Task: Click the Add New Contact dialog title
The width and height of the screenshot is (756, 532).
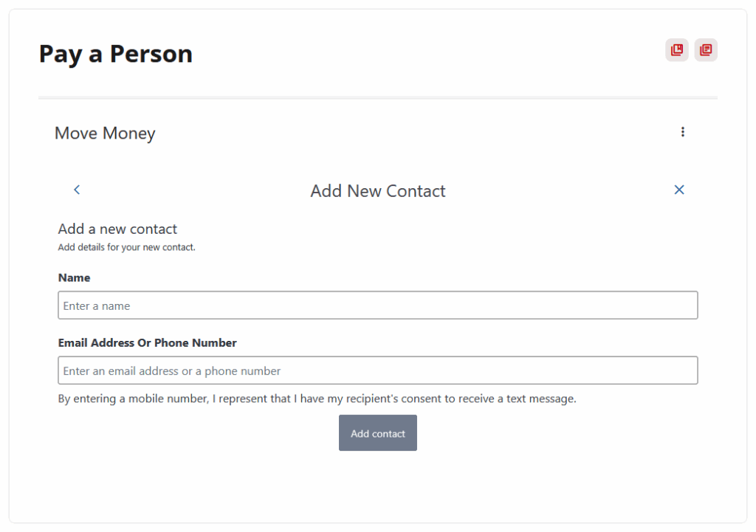Action: pos(378,191)
